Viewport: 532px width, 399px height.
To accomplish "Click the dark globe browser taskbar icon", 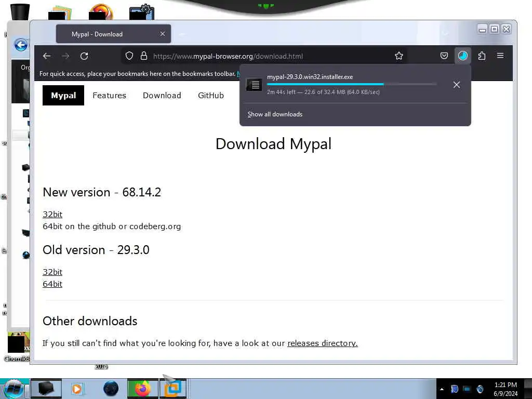I will [x=111, y=389].
